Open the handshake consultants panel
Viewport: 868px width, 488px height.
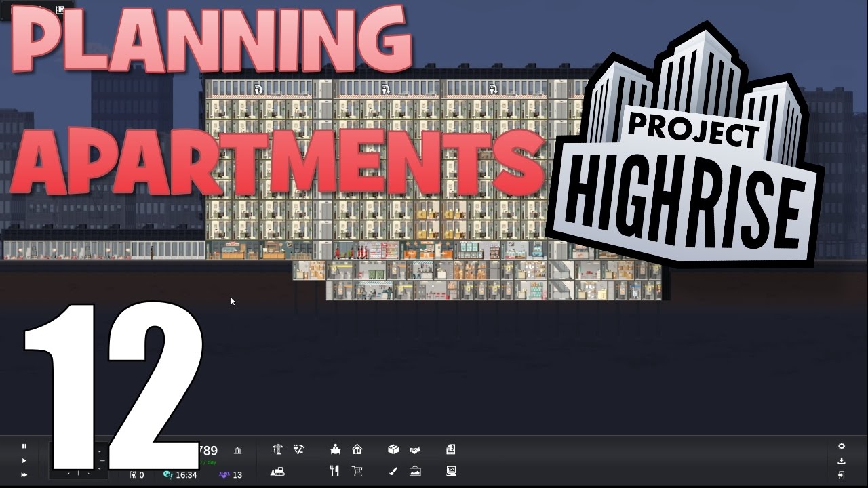pyautogui.click(x=415, y=449)
